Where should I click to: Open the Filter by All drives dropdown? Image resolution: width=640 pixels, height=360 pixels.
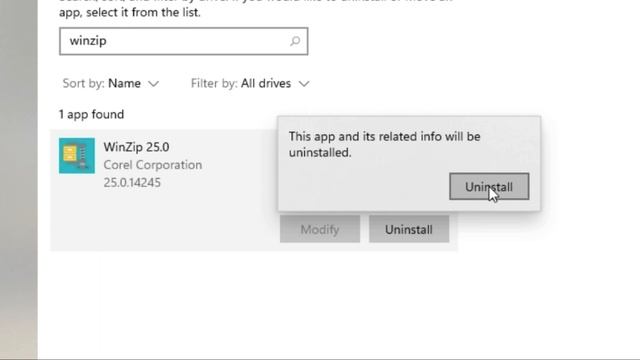tap(250, 83)
